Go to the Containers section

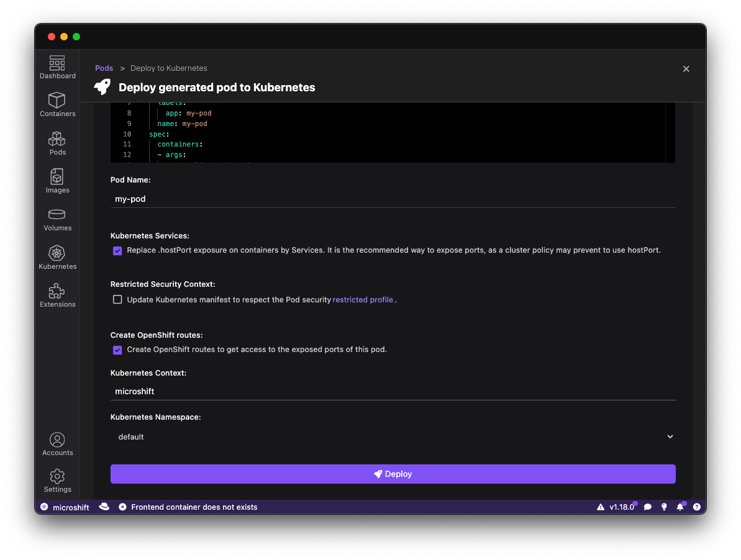pos(57,105)
